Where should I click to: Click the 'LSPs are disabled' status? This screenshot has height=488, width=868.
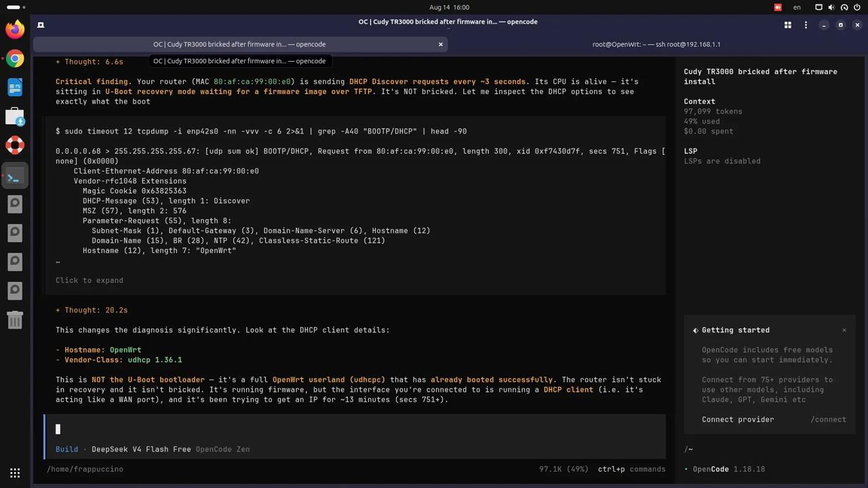point(722,161)
